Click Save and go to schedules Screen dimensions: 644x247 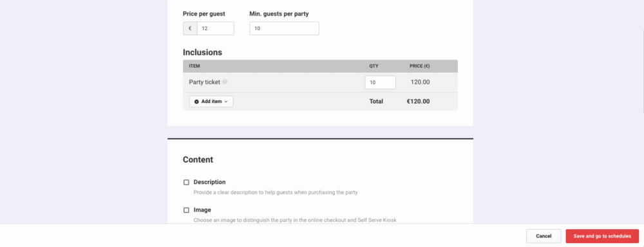[x=602, y=236]
